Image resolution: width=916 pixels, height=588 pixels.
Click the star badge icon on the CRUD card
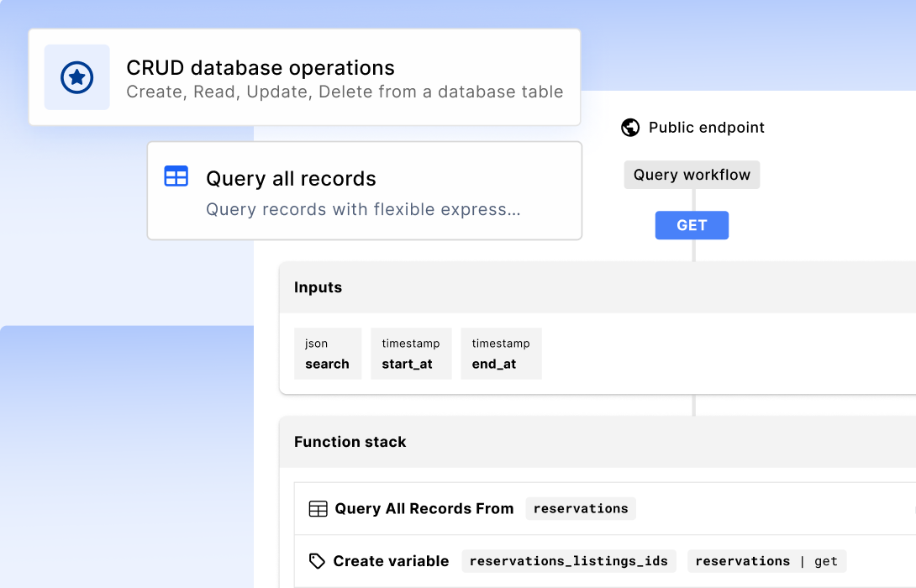coord(76,77)
